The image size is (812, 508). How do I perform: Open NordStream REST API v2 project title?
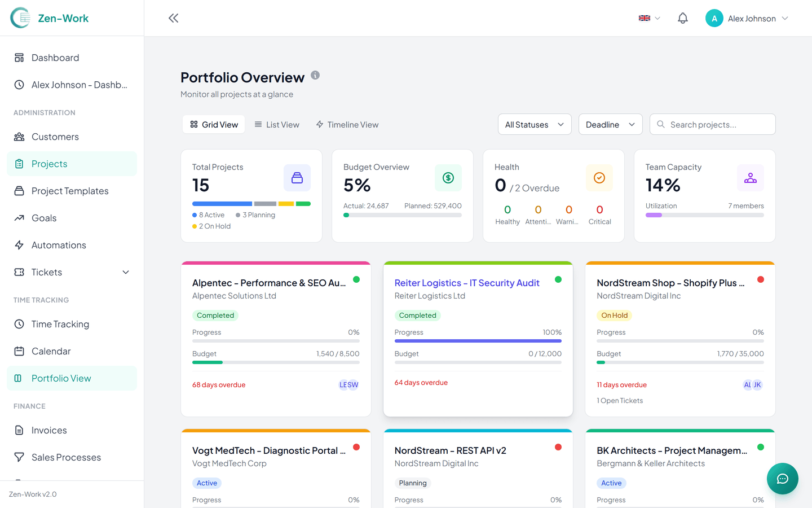coord(451,450)
